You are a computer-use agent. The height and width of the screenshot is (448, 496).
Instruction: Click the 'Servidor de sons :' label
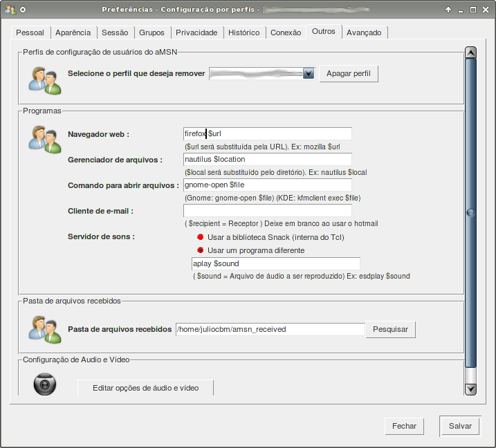click(101, 236)
